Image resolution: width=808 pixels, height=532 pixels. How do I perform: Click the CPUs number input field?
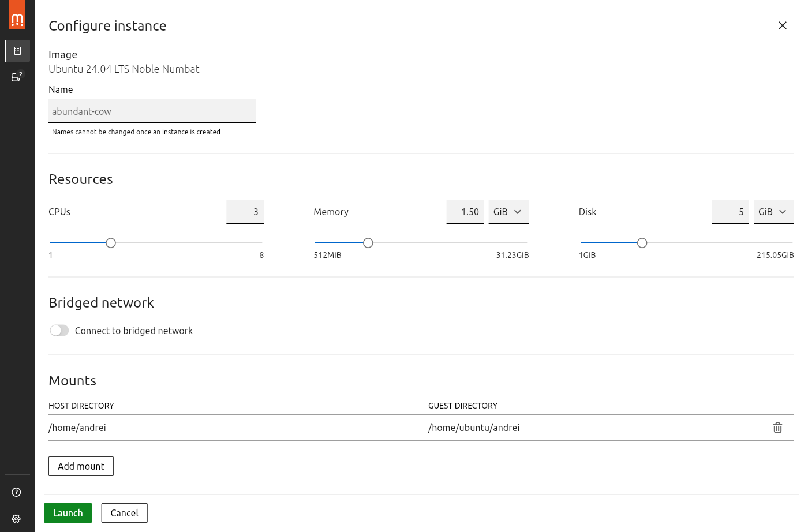click(245, 212)
